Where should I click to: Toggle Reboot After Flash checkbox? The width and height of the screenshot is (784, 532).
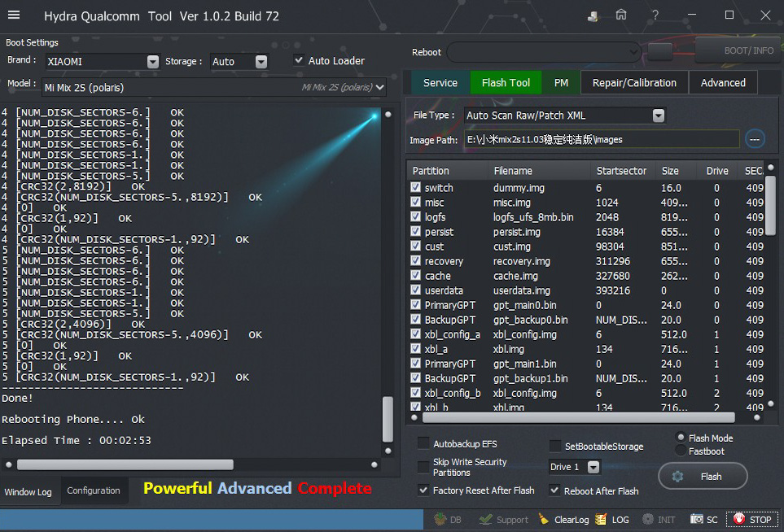point(554,490)
